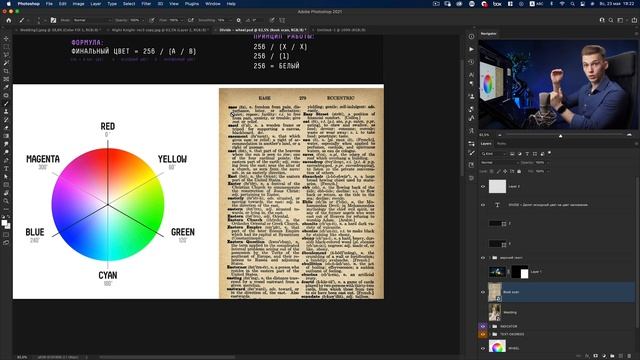Switch to the Wedding2.jpeg document tab

[59, 30]
